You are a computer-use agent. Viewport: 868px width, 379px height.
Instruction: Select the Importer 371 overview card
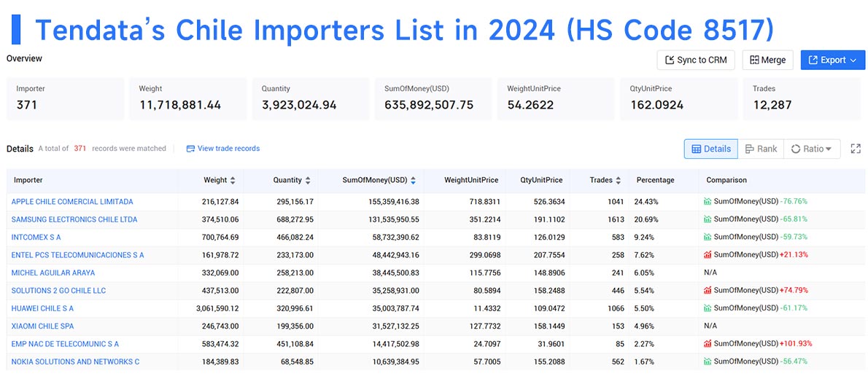coord(66,98)
